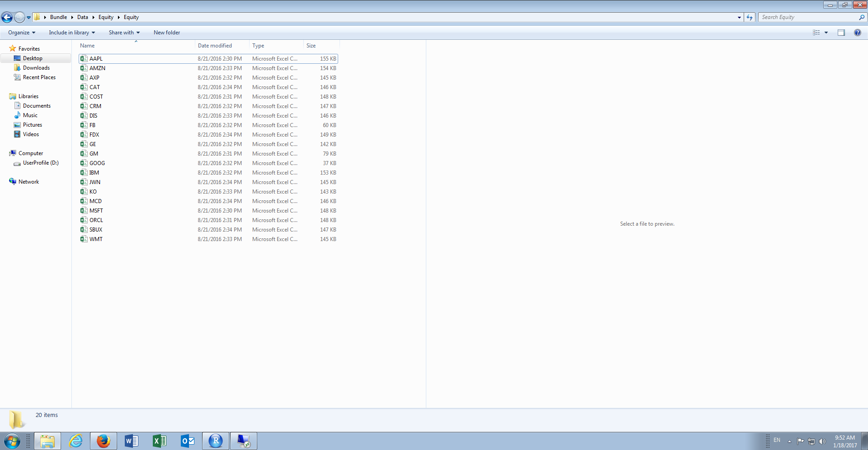The width and height of the screenshot is (868, 450).
Task: Select the AMZN Excel file icon
Action: pos(84,68)
